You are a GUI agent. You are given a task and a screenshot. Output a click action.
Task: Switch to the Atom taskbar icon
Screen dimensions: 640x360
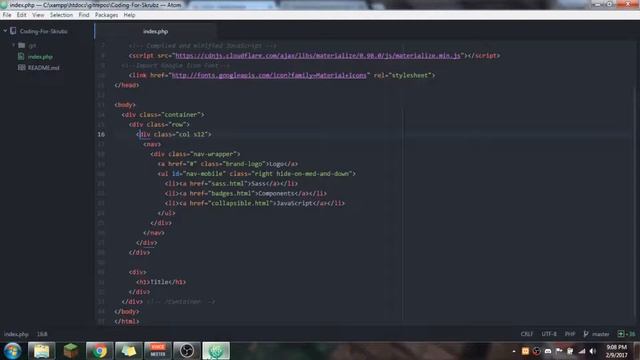216,351
